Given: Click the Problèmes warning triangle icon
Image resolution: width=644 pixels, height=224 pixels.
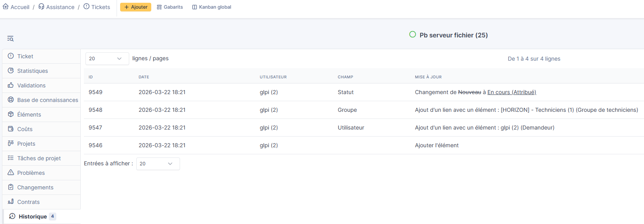Looking at the screenshot, I should [x=11, y=173].
